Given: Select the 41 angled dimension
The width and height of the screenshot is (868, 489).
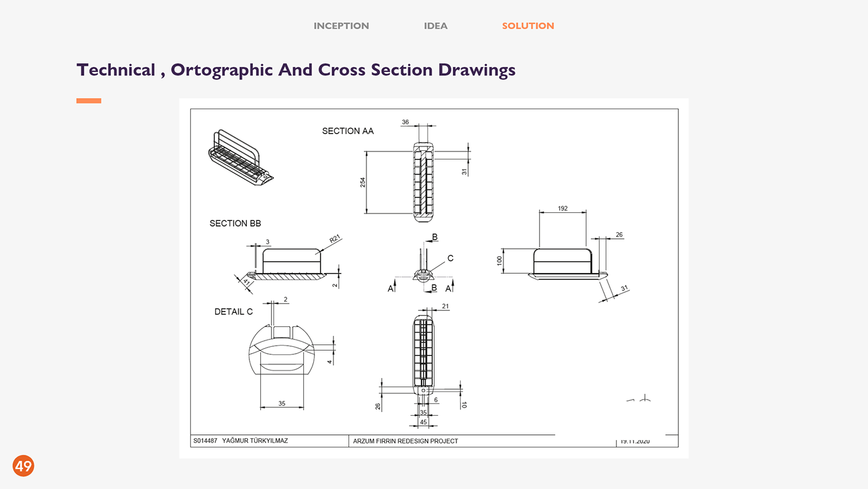Looking at the screenshot, I should (x=246, y=282).
